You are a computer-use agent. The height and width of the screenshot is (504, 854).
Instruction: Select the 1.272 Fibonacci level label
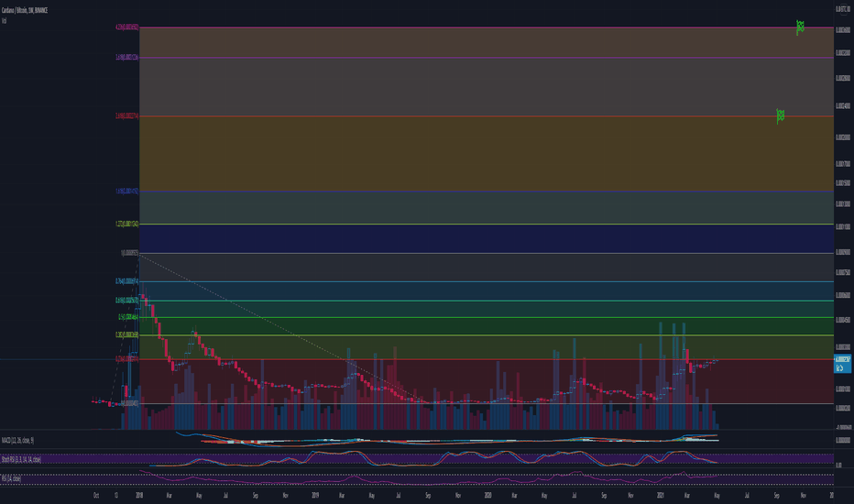pos(126,224)
